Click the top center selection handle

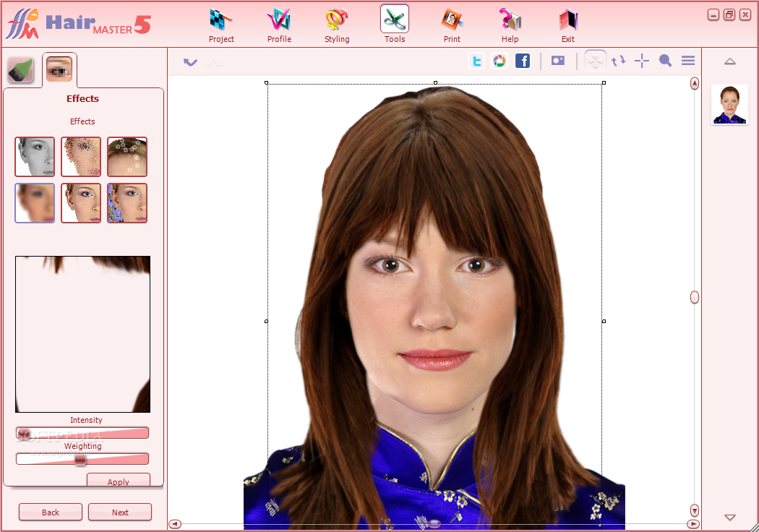point(435,83)
